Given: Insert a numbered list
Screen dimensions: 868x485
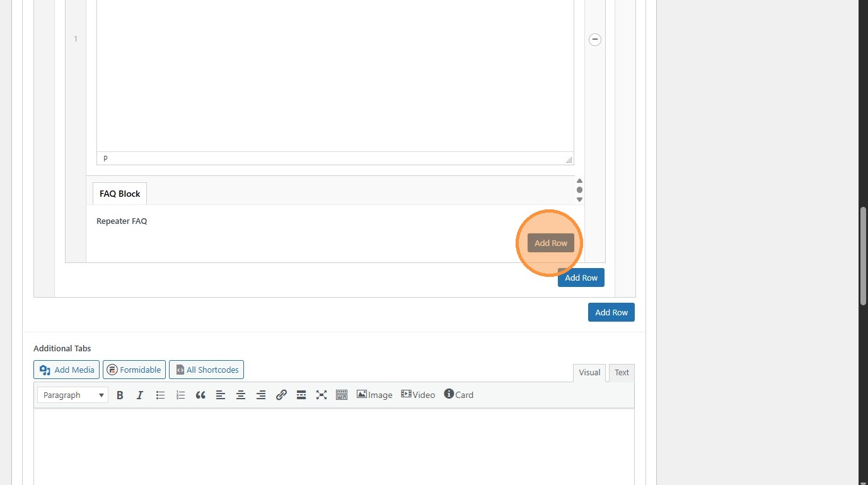Looking at the screenshot, I should tap(180, 395).
